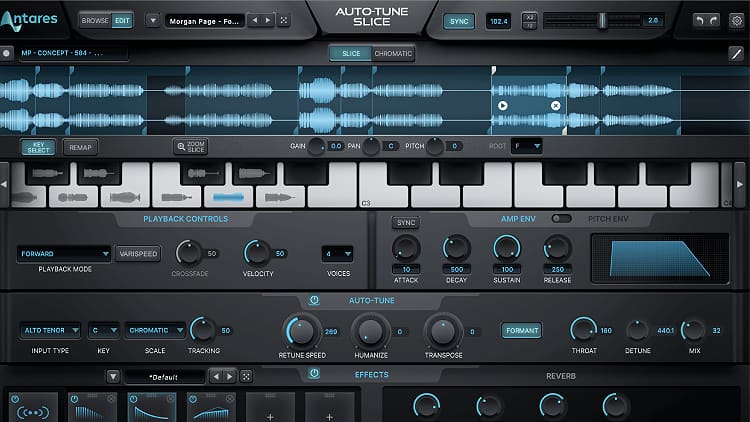Open the preset menu dropdown arrow
Screen dimensions: 750x422
coord(153,21)
